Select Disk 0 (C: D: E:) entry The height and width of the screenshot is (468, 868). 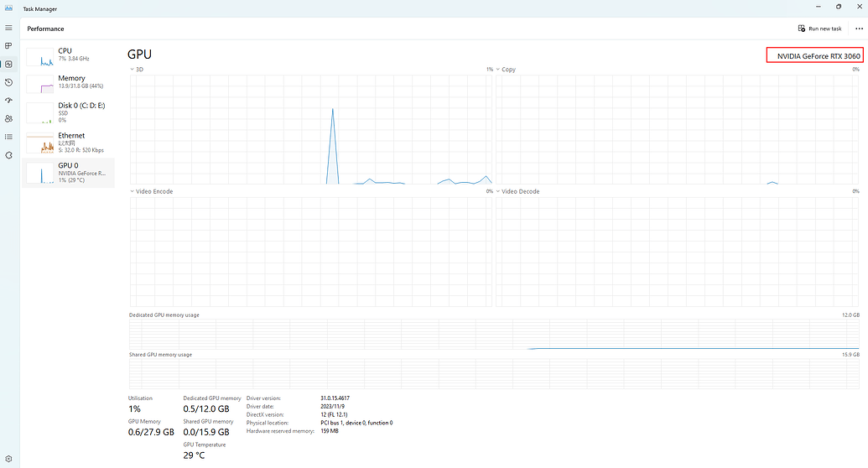(x=68, y=112)
